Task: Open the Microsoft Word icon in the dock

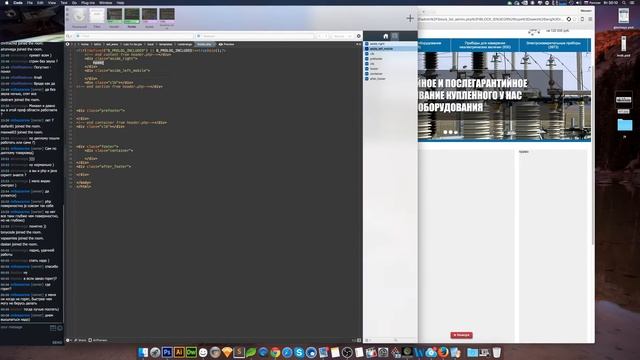Action: (419, 352)
